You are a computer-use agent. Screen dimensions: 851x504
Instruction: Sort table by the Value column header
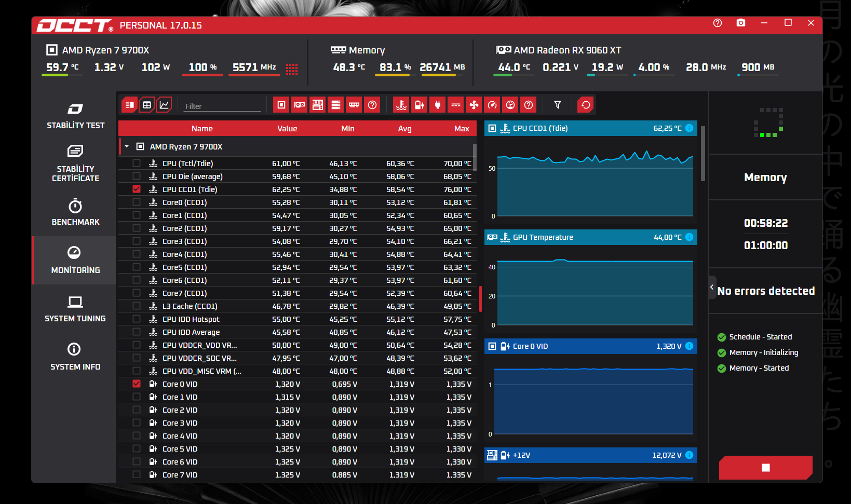point(287,129)
